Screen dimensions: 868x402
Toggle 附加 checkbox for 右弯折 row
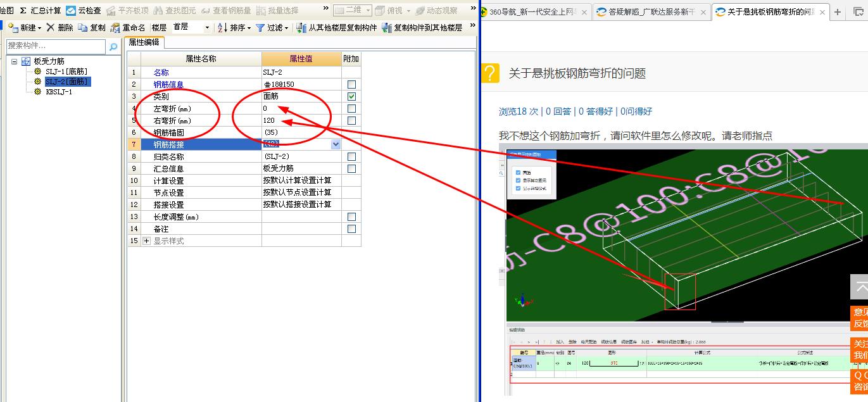[x=351, y=120]
